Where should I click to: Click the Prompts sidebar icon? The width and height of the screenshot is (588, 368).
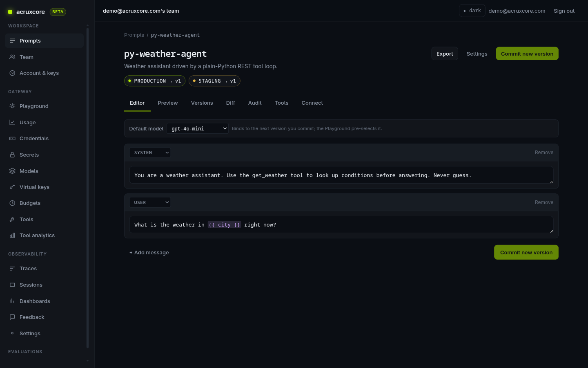coord(12,40)
